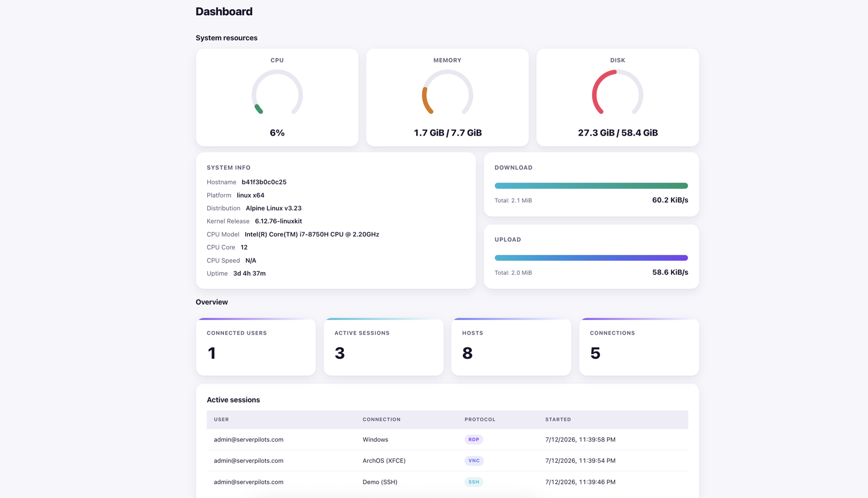Screen dimensions: 868x498
Task: Click the Alpine Linux v3.23 distribution value
Action: point(273,208)
